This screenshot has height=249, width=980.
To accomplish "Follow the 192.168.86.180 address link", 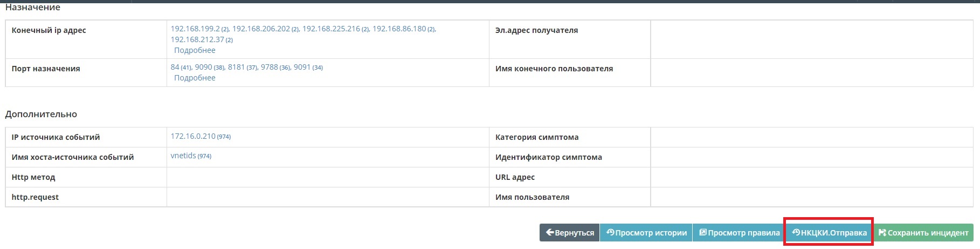I will point(399,29).
